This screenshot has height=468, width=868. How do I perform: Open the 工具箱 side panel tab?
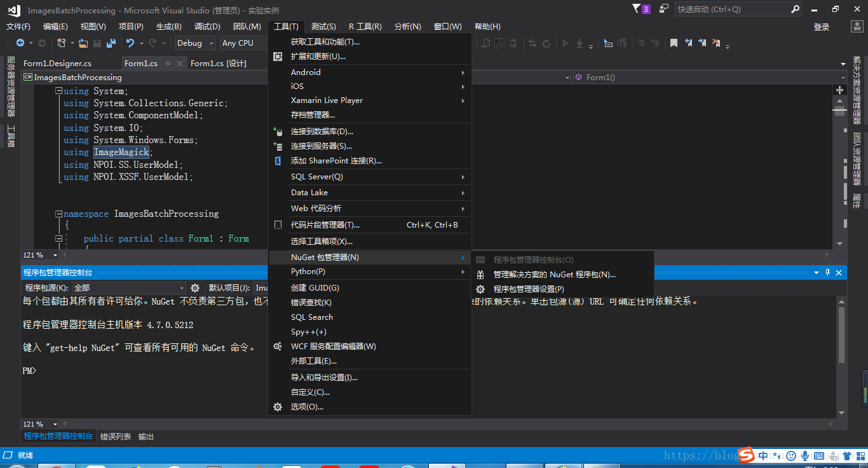[x=11, y=136]
